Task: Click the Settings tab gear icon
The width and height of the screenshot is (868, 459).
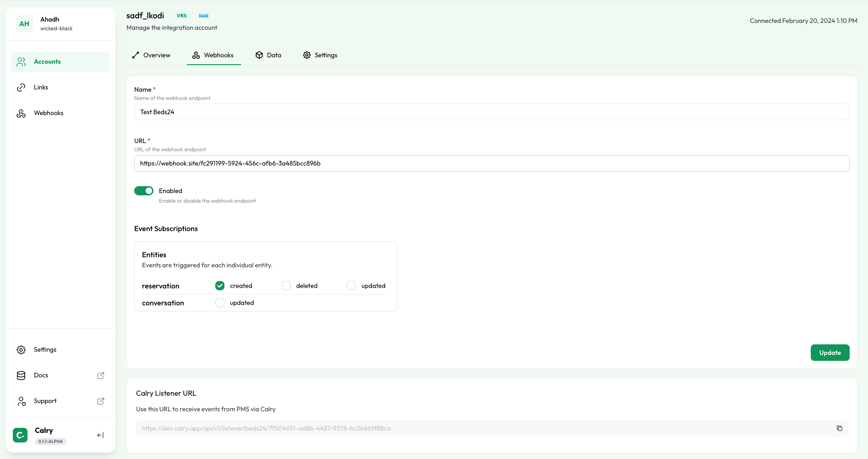Action: coord(307,55)
